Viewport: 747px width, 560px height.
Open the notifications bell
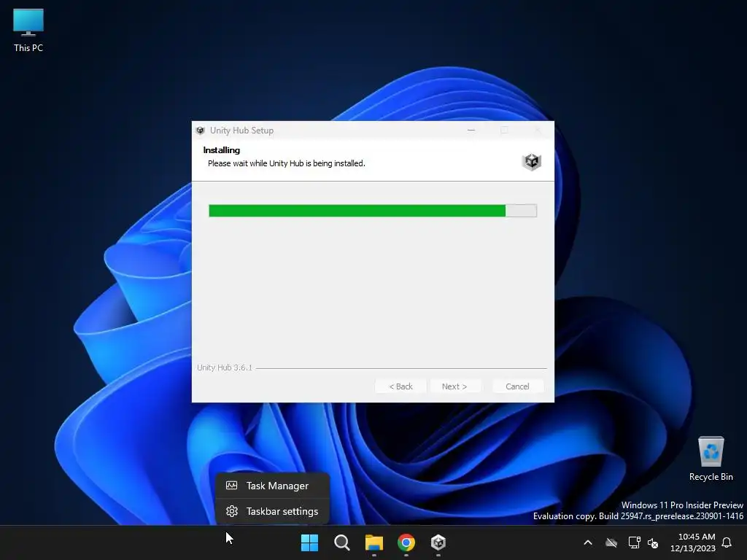(727, 542)
